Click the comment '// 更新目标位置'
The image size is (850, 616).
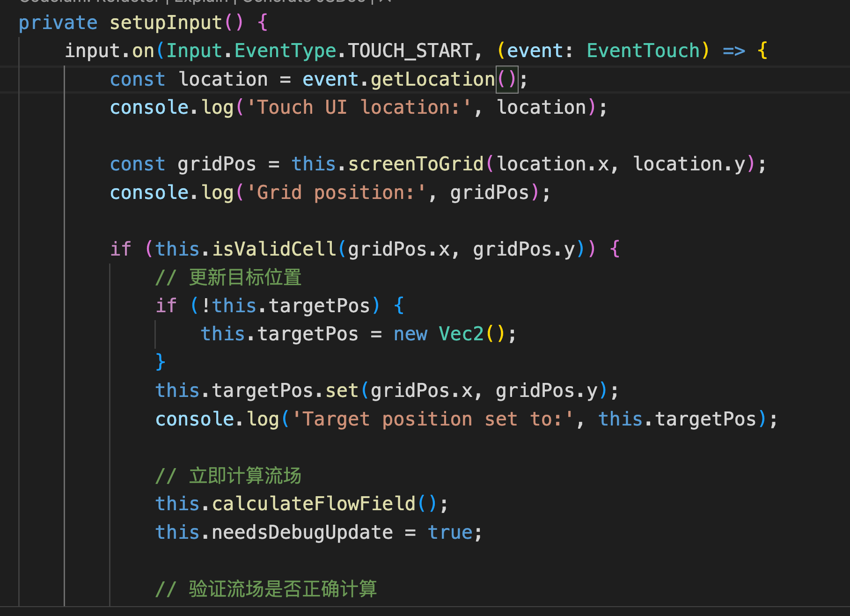228,277
